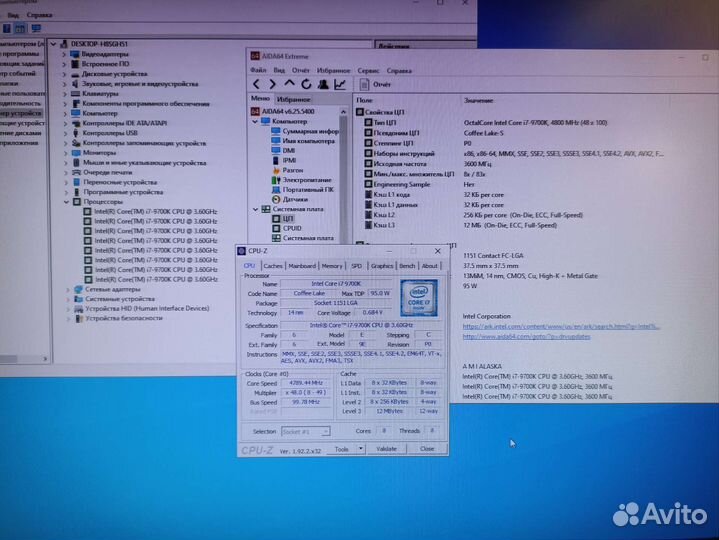
Task: Open Избранное menu in AIDA64
Action: (x=333, y=71)
